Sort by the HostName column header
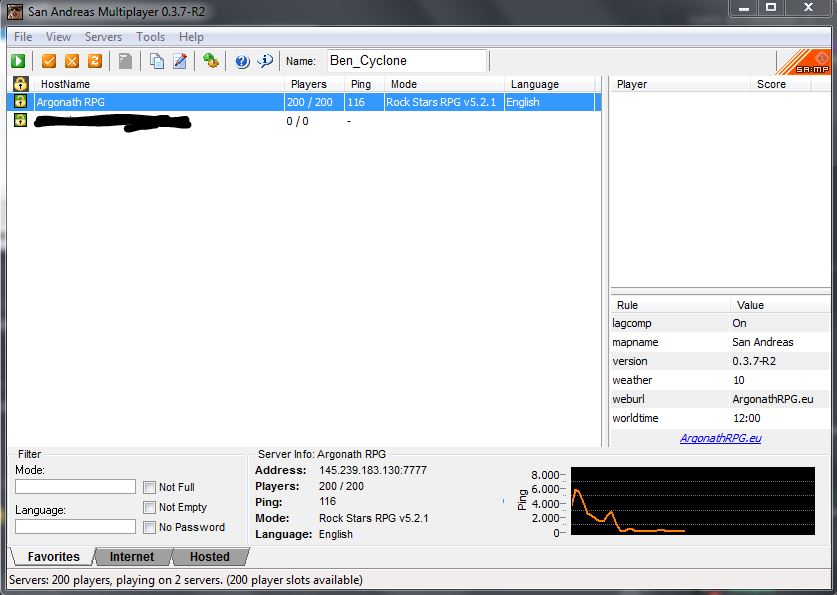The image size is (837, 595). pos(159,84)
